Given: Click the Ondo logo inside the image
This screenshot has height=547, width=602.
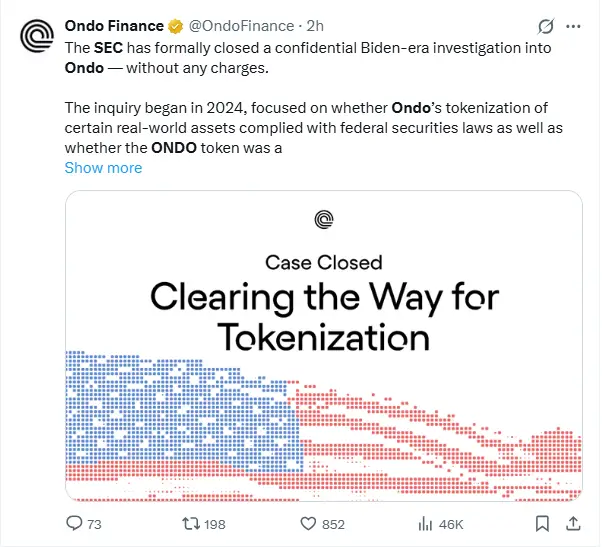Looking at the screenshot, I should pyautogui.click(x=323, y=220).
